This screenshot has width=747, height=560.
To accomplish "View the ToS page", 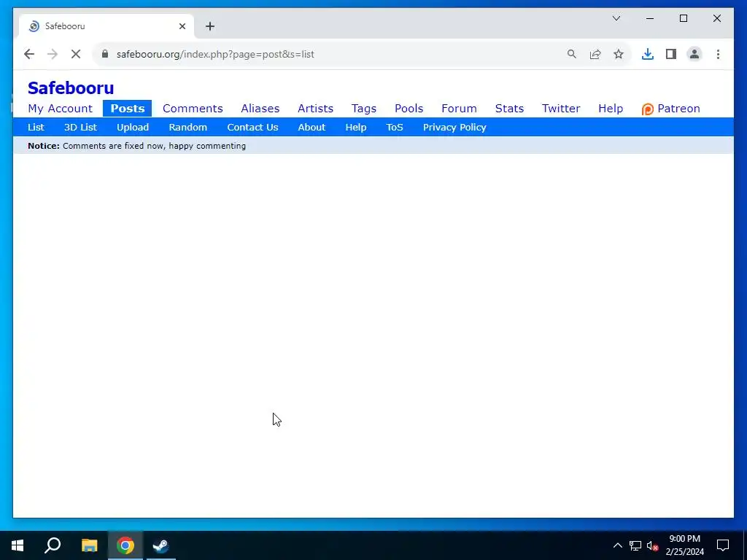I will (x=395, y=127).
